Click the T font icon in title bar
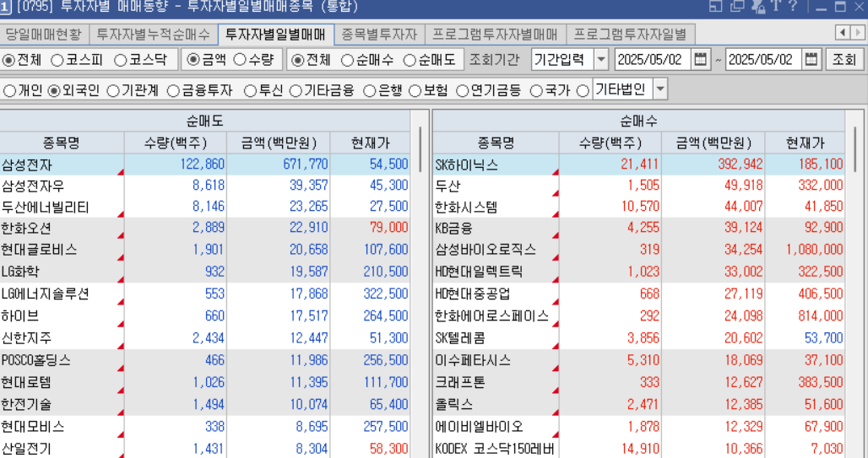The width and height of the screenshot is (868, 458). click(775, 6)
